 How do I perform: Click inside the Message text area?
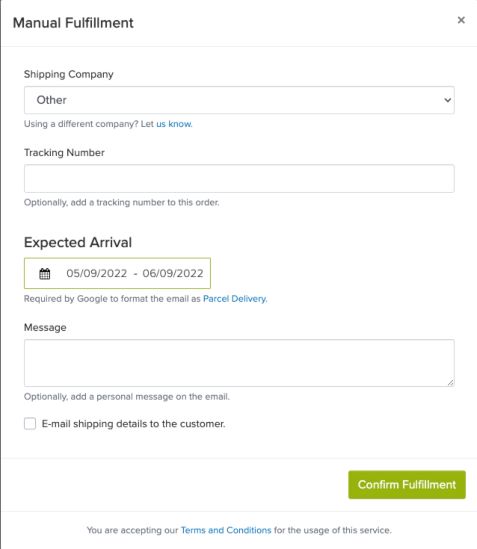coord(239,363)
